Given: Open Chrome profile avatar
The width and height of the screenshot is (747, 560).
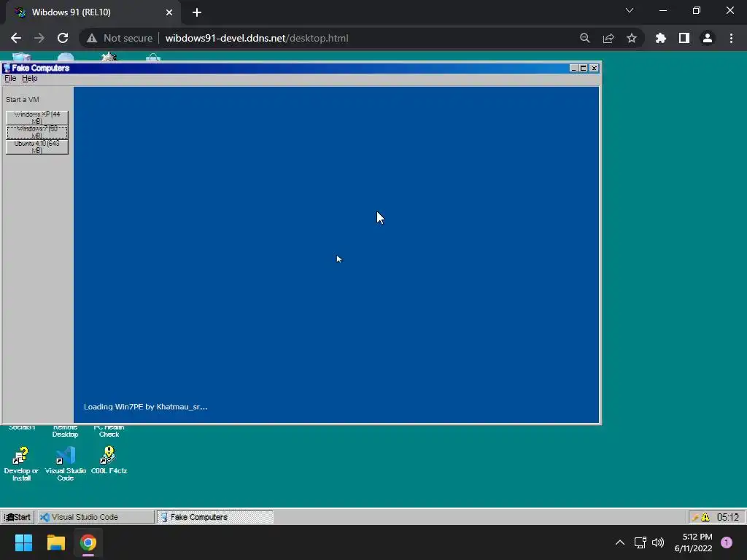Looking at the screenshot, I should [x=708, y=38].
